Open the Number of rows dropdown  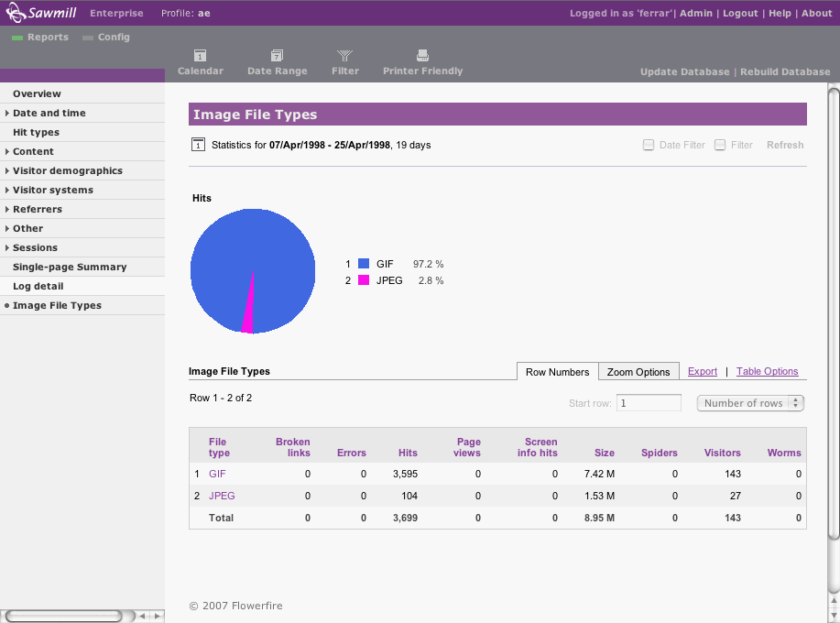pos(750,403)
